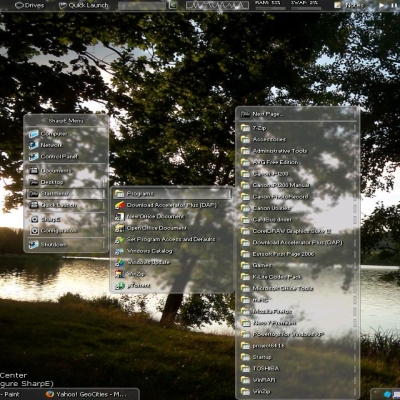Open the project64 1.6 folder

point(298,346)
